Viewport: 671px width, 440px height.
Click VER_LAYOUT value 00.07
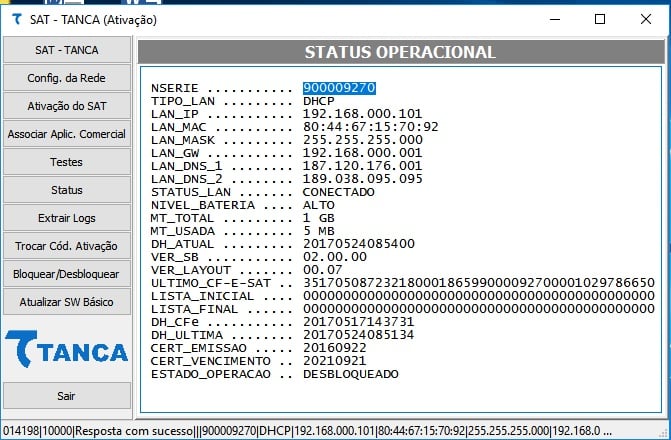pos(323,270)
